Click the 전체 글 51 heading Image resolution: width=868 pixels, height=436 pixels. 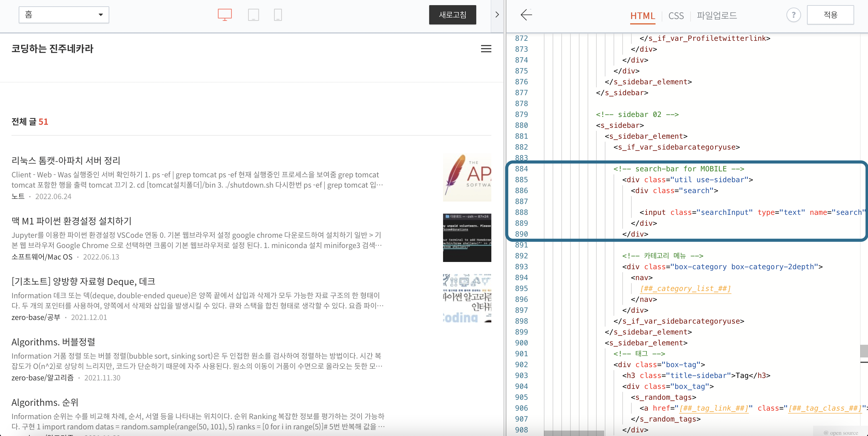[x=30, y=122]
